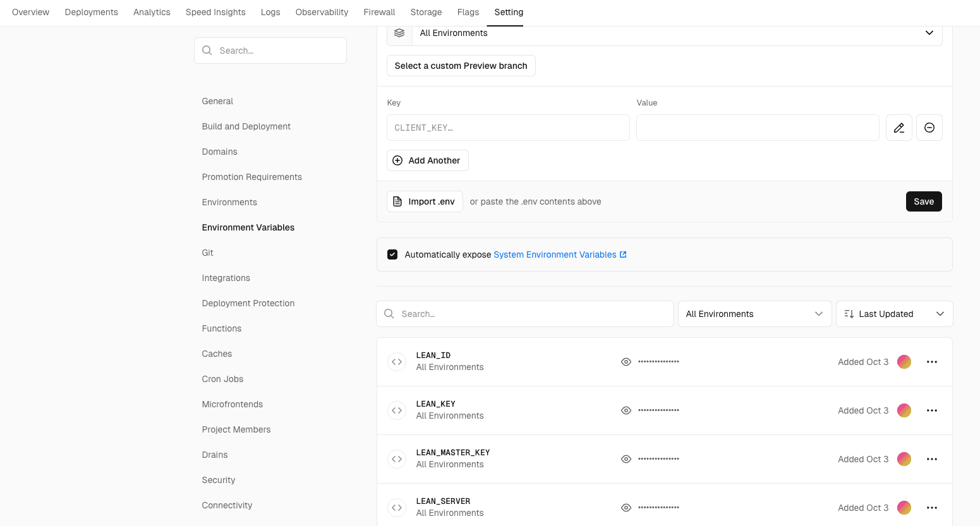The image size is (980, 526).
Task: Focus the CLIENT_KEY key input field
Action: (x=507, y=128)
